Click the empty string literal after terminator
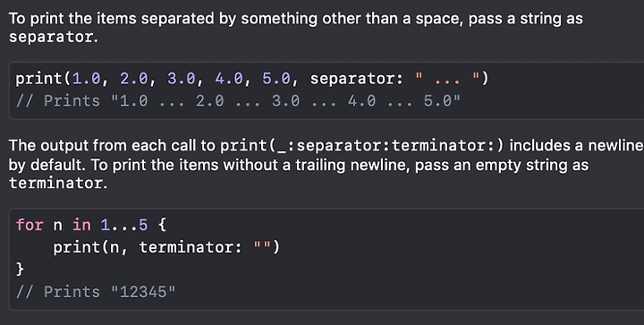644x325 pixels. click(262, 247)
